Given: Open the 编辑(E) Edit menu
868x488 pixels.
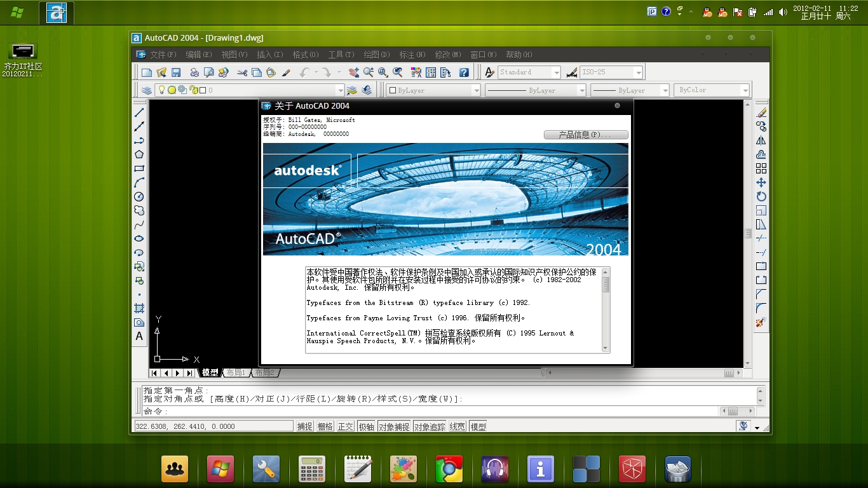Looking at the screenshot, I should 199,55.
